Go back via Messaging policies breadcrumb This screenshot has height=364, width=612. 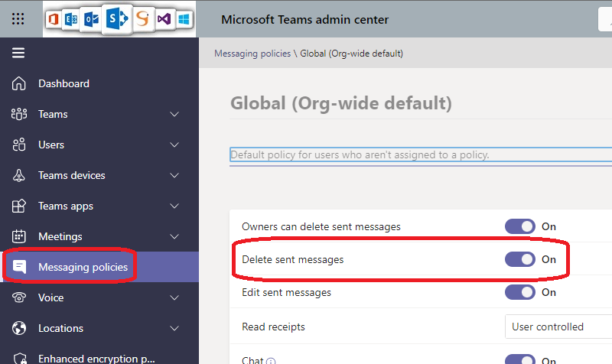click(252, 54)
